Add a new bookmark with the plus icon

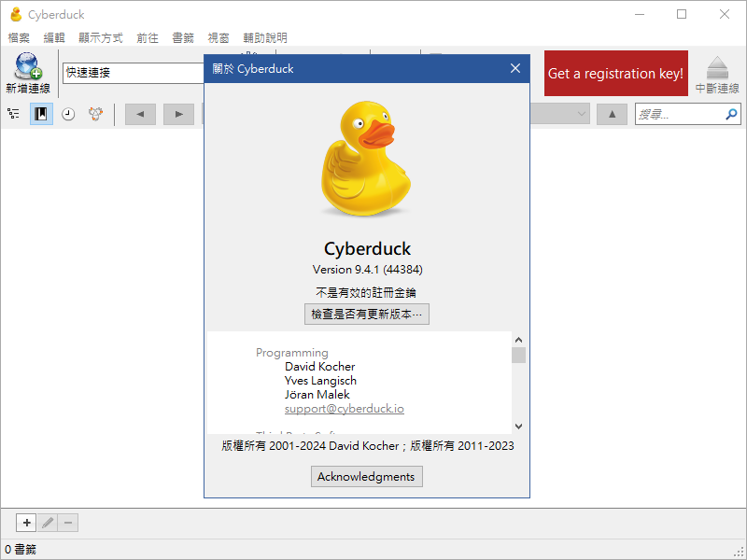pyautogui.click(x=26, y=523)
